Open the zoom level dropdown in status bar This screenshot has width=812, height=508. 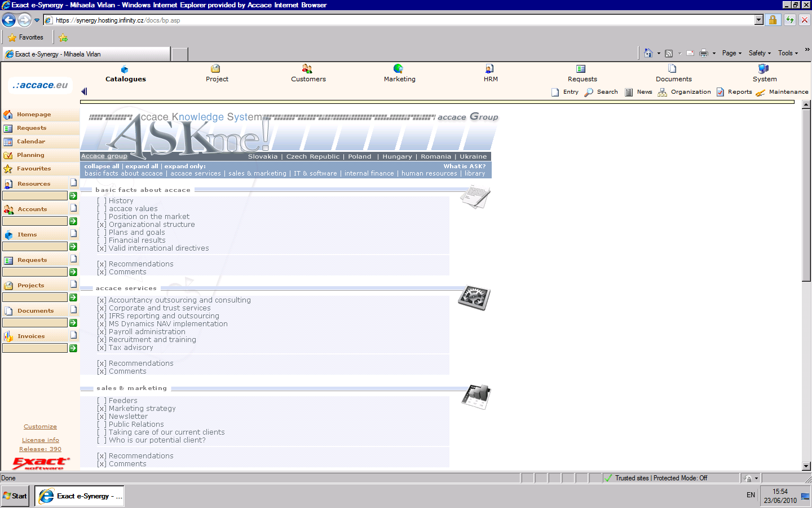(x=757, y=478)
